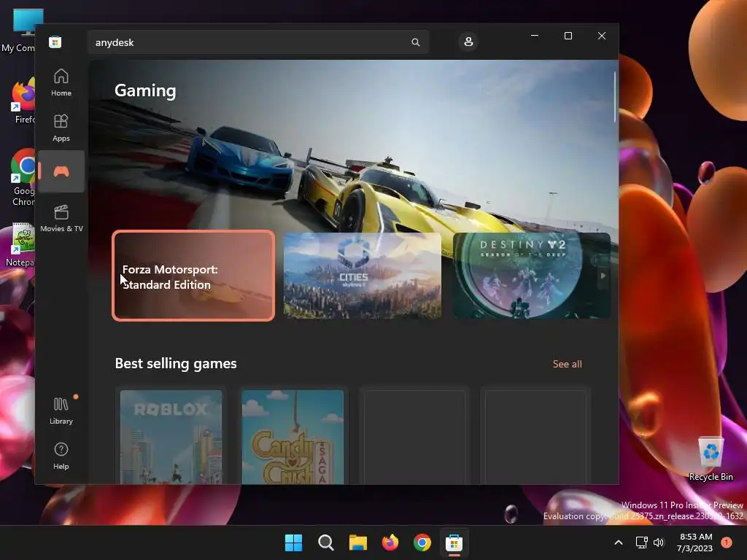Click the volume speaker icon in tray

pyautogui.click(x=659, y=542)
